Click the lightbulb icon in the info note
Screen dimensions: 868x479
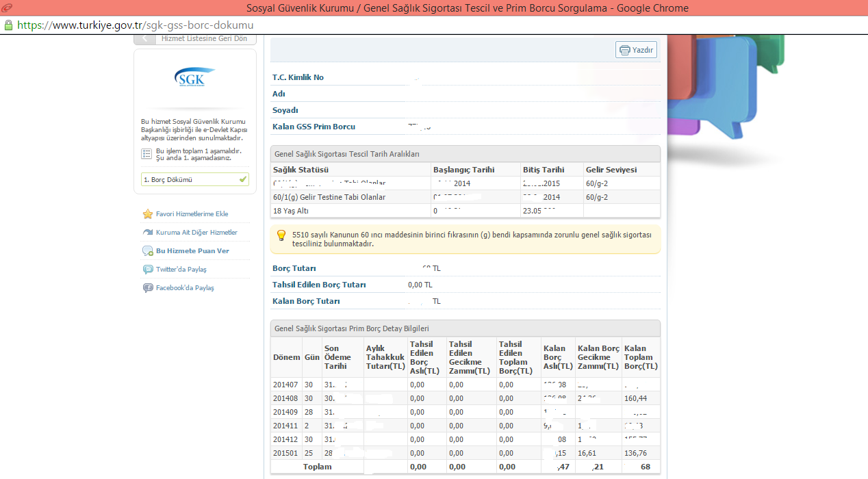click(281, 235)
